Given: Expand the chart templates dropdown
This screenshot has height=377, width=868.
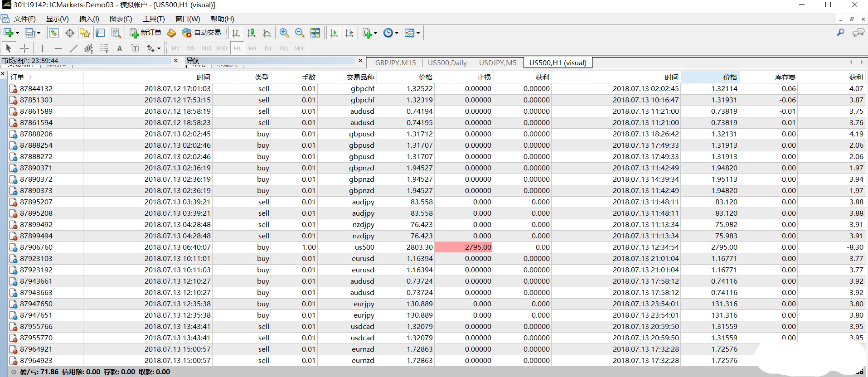Looking at the screenshot, I should 418,33.
